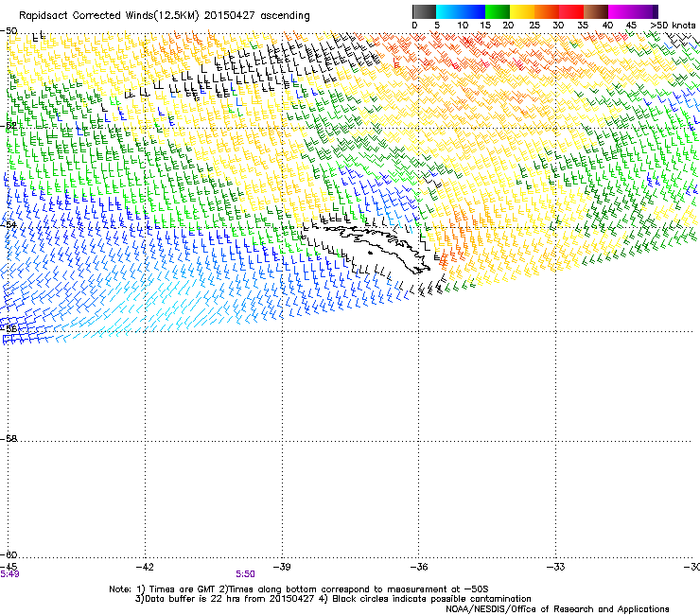Click the cyan 5-10 knots legend segment
The image size is (700, 615).
448,11
